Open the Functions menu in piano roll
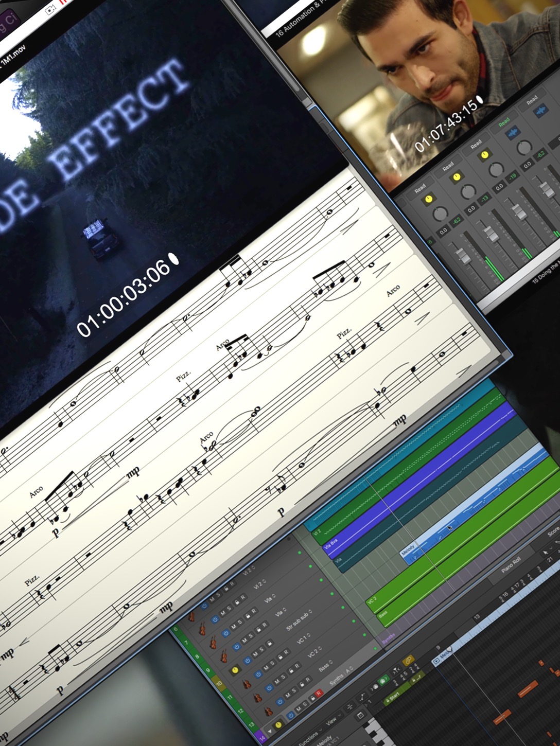560x746 pixels. coord(311,736)
